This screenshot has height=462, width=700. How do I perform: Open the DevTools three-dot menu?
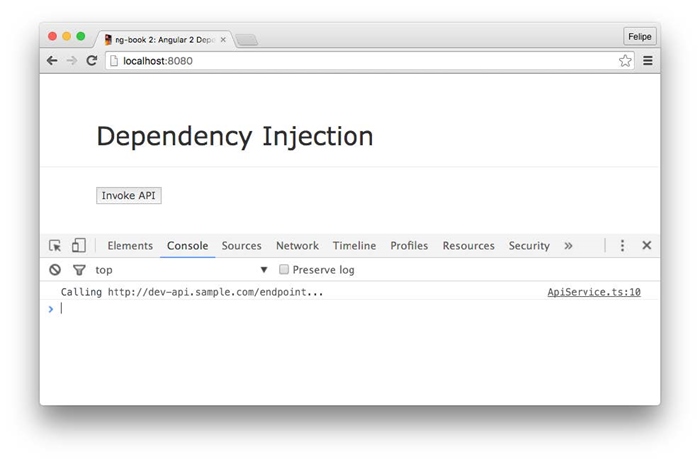622,246
